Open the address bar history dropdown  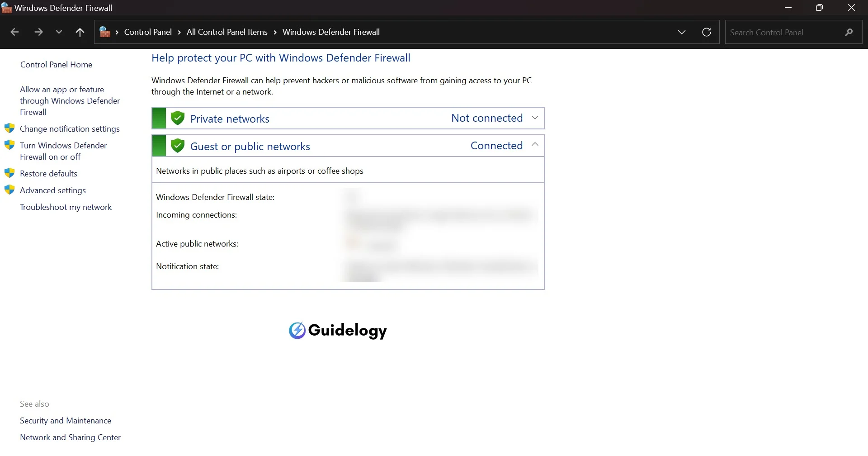click(682, 32)
